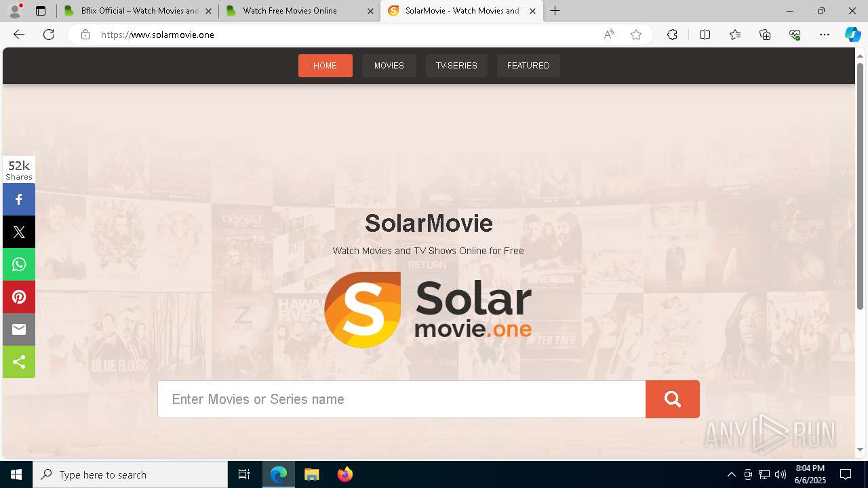Open Edge profile icon
The height and width of the screenshot is (488, 868).
click(x=15, y=11)
